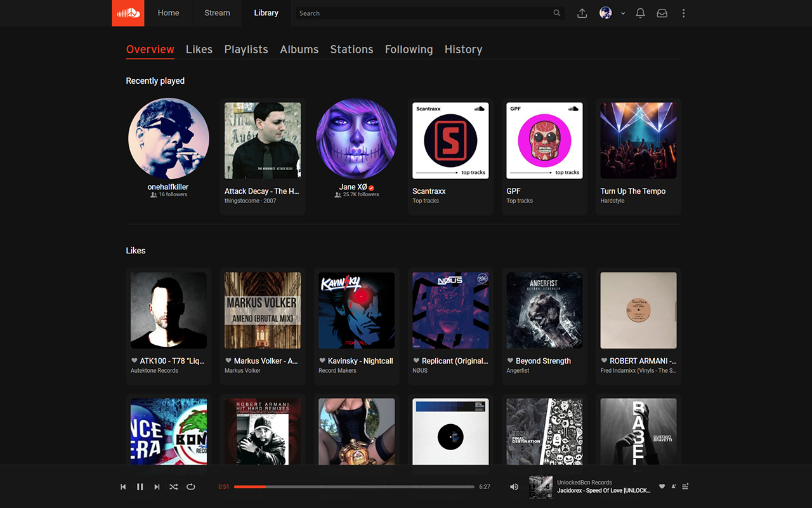Viewport: 812px width, 508px height.
Task: Open the Markus Volker Ameno (Brutal Mix) artwork
Action: point(263,311)
